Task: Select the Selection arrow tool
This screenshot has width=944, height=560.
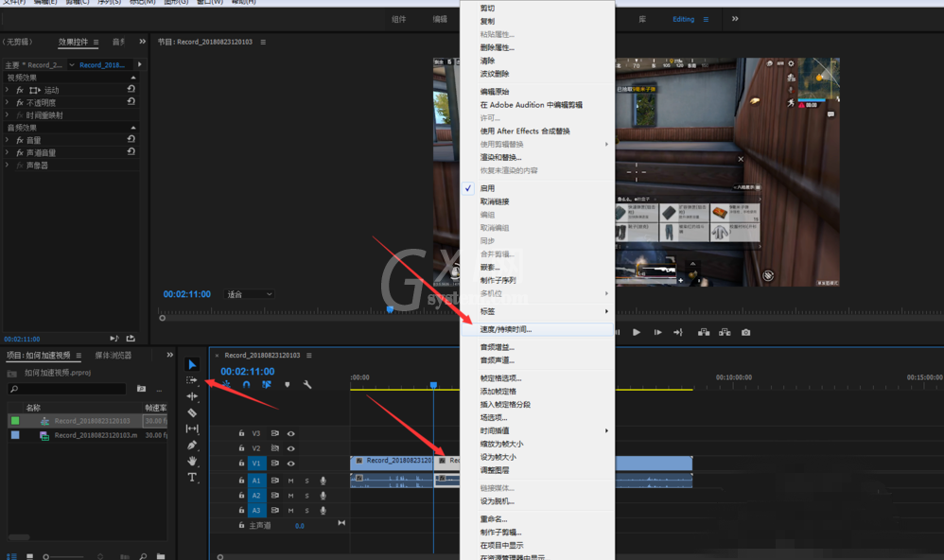Action: click(x=192, y=364)
